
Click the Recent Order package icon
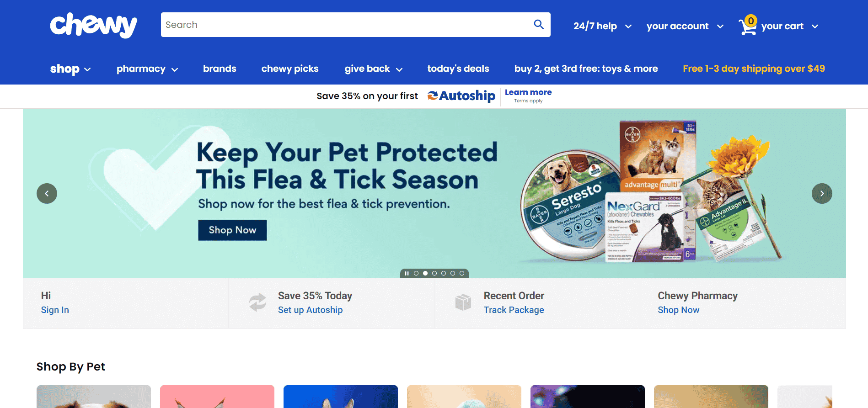(463, 302)
